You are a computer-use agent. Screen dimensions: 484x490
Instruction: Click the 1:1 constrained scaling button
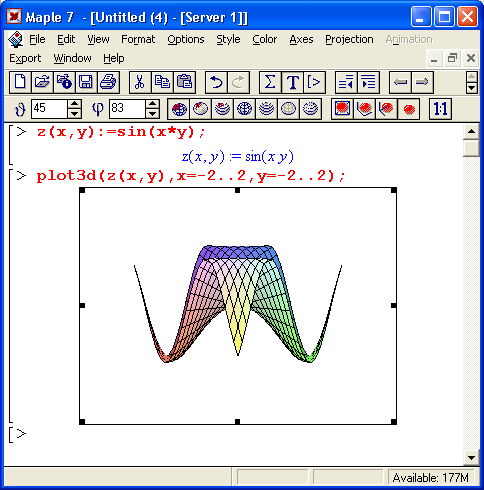point(440,109)
